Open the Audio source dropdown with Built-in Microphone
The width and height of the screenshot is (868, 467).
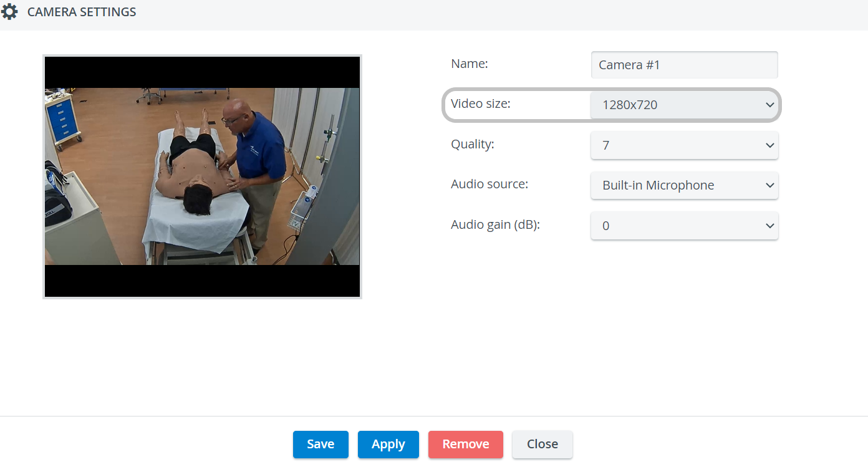point(684,185)
